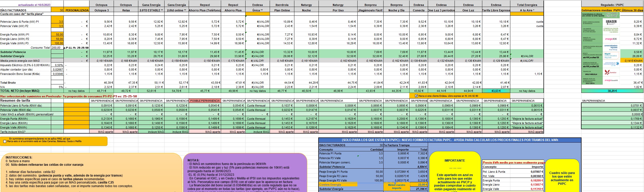Click the "actualizado el 16/5/2023" text
This screenshot has height=192, width=644.
pyautogui.click(x=34, y=5)
